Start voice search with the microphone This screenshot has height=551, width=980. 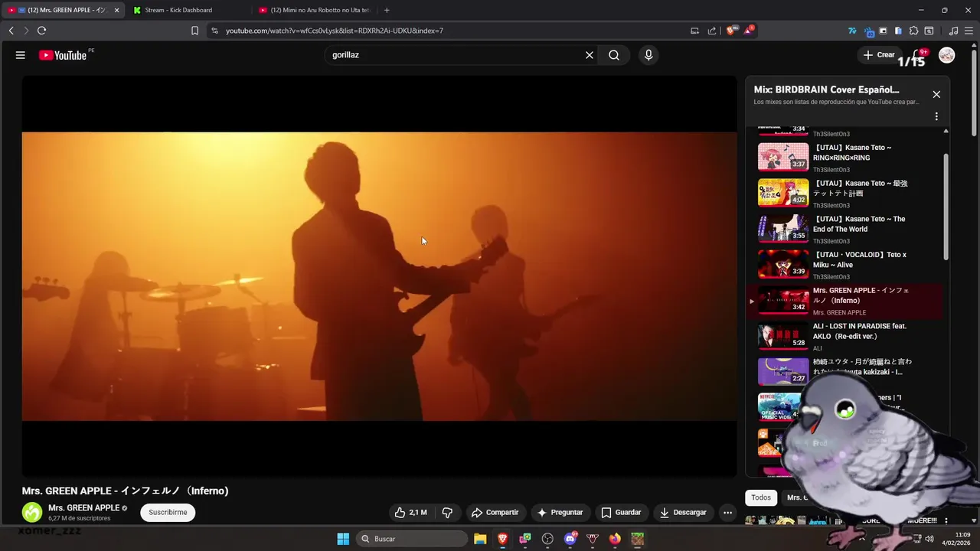648,55
